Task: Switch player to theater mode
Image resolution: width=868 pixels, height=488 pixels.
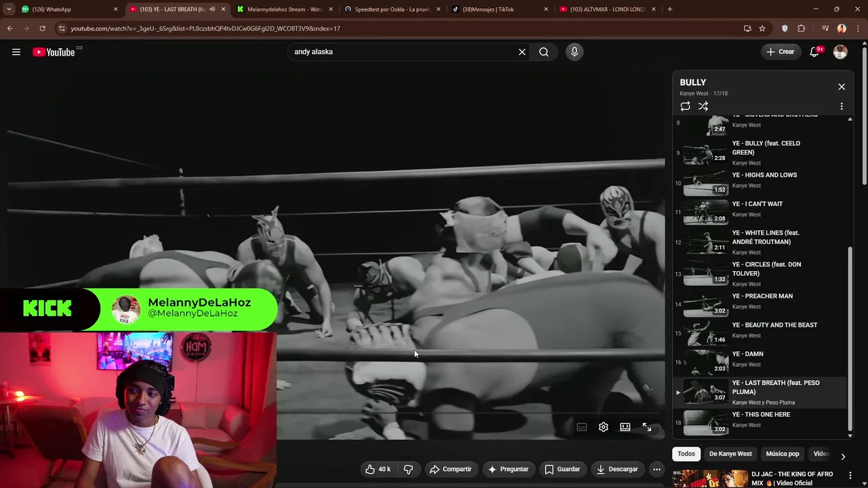Action: pyautogui.click(x=625, y=427)
